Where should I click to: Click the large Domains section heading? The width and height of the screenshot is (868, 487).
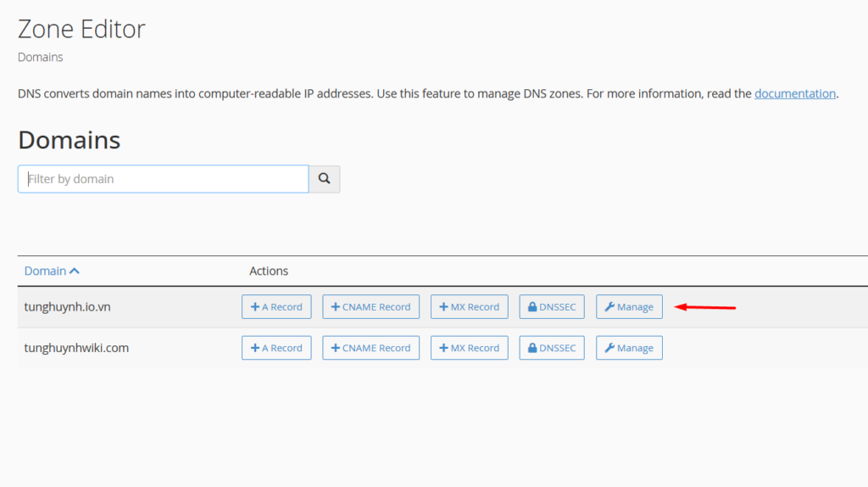69,140
